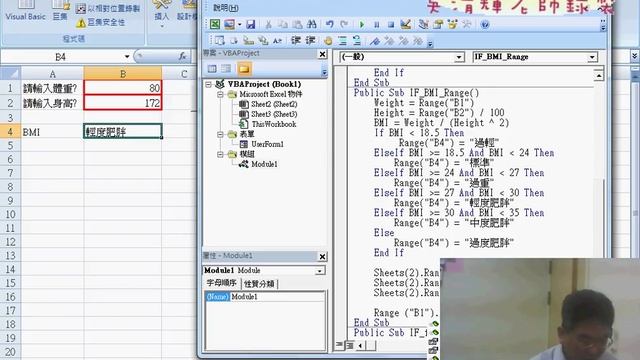Click Select All corner of worksheet

[10, 74]
